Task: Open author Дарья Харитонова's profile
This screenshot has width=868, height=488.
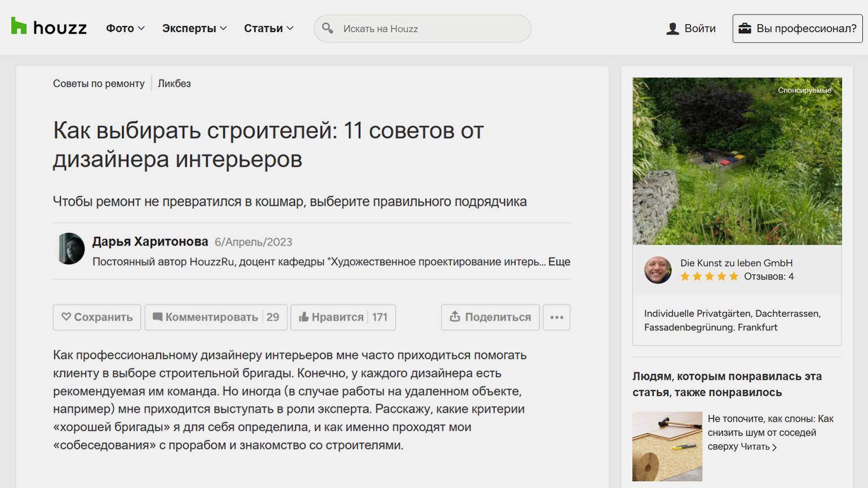Action: (x=150, y=241)
